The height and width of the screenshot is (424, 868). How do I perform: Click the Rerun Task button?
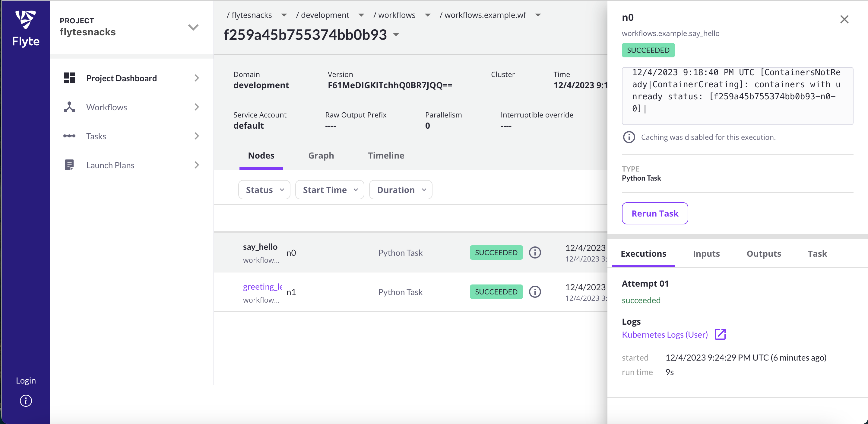click(655, 213)
